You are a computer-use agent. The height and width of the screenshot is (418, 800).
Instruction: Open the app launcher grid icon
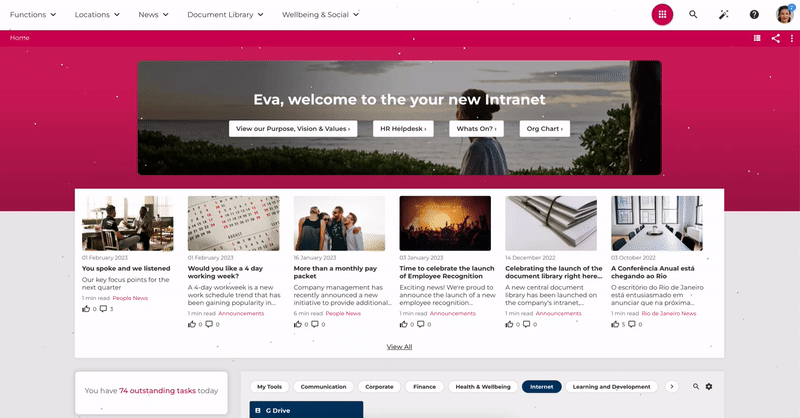pos(662,15)
